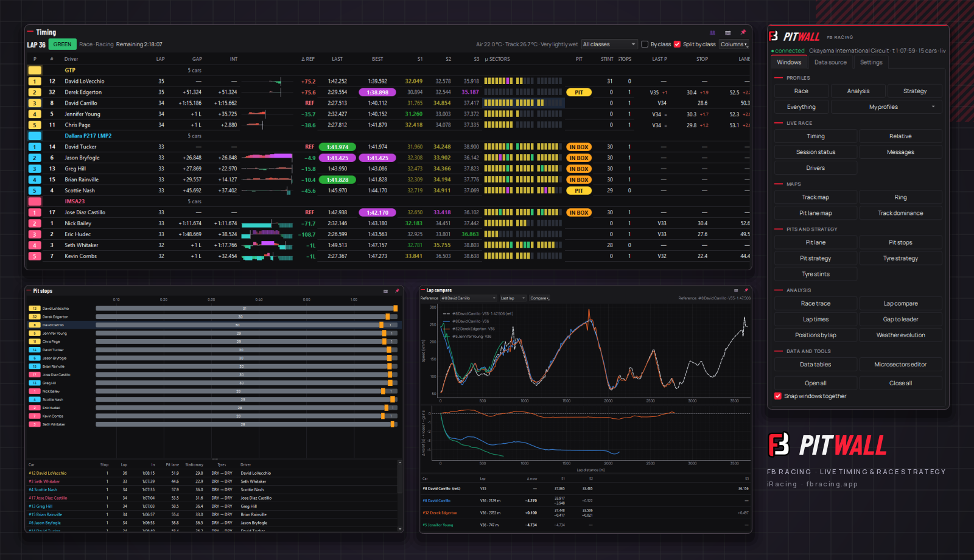Open the Columns dropdown in Timing
This screenshot has height=560, width=974.
pyautogui.click(x=734, y=44)
